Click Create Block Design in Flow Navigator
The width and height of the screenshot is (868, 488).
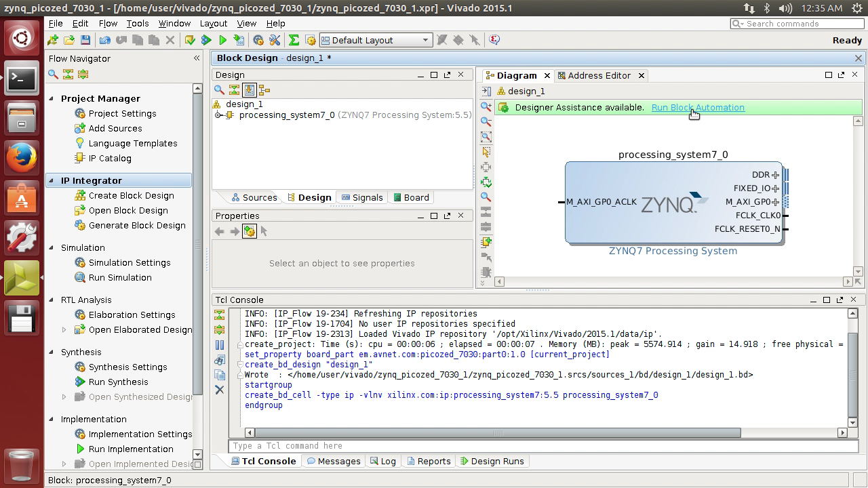[x=131, y=195]
